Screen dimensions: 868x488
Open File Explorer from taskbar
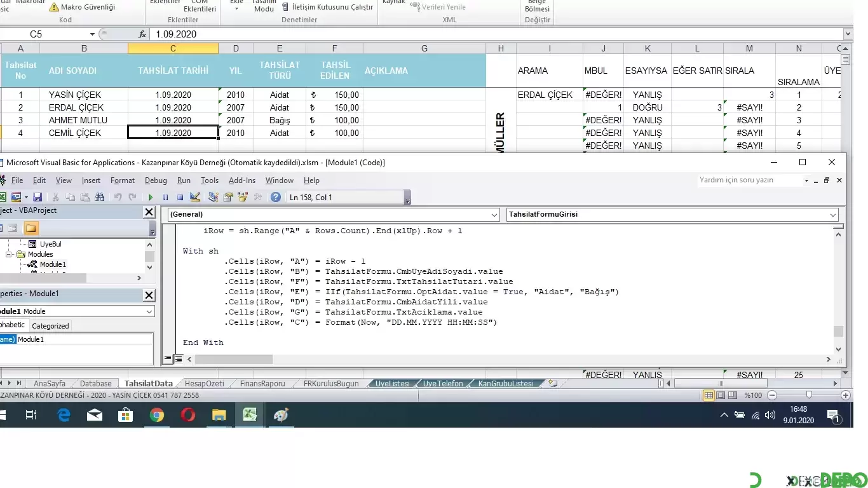pyautogui.click(x=219, y=415)
